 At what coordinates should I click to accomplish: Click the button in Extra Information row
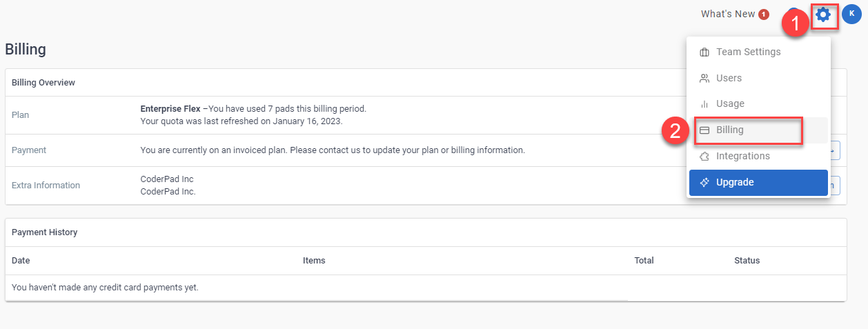pyautogui.click(x=834, y=185)
